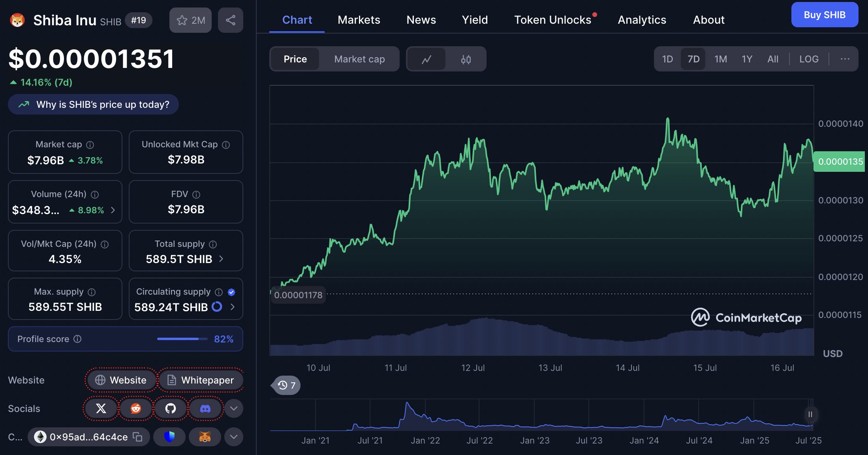
Task: Add SHIB to watchlist with star button
Action: point(190,20)
